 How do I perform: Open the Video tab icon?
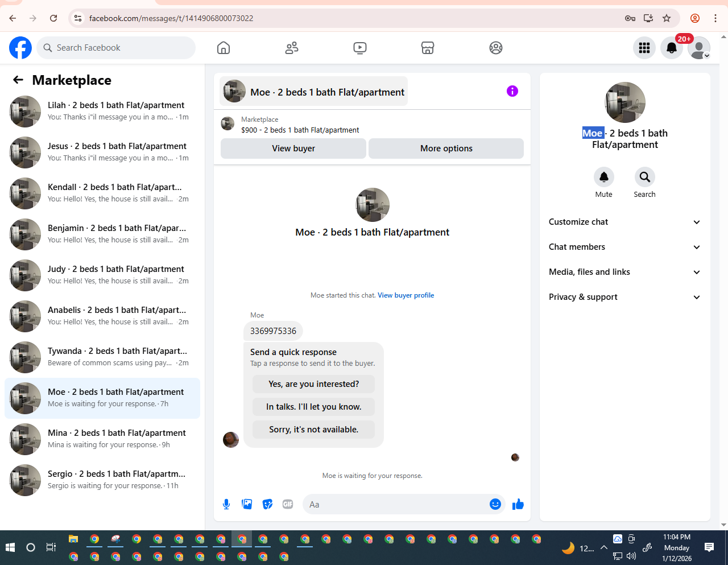pyautogui.click(x=360, y=48)
